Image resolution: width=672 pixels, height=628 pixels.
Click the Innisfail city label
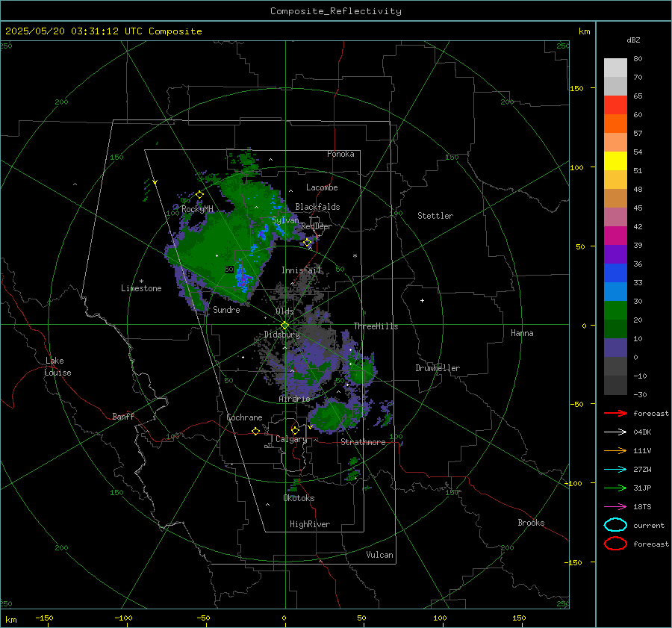[301, 270]
